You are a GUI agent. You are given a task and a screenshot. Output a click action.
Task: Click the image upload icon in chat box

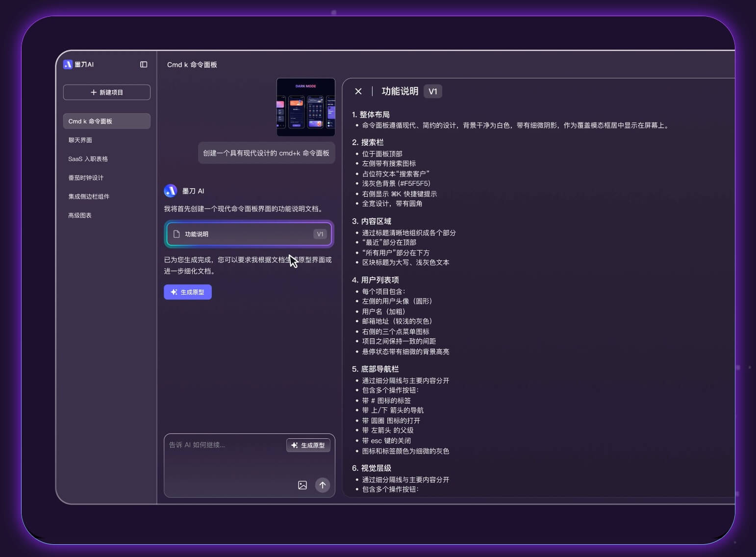302,485
